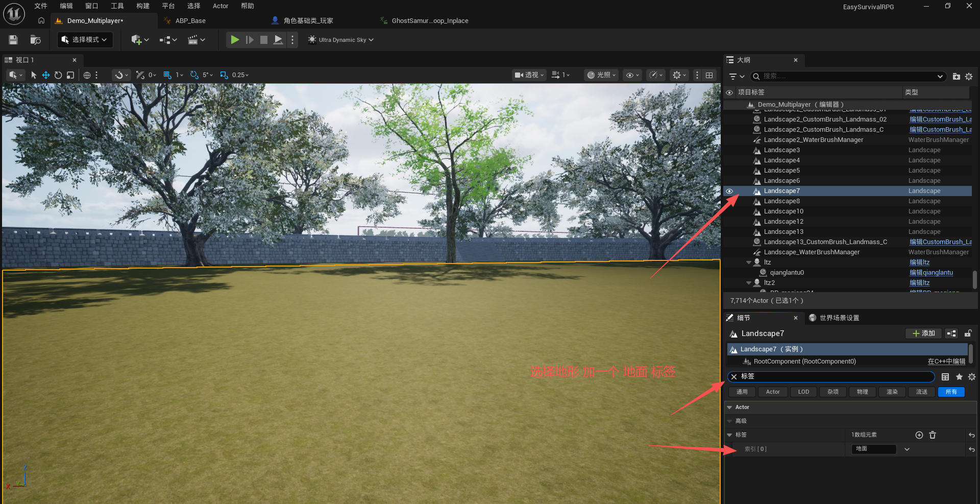Add element to the 标签 array

pyautogui.click(x=919, y=435)
